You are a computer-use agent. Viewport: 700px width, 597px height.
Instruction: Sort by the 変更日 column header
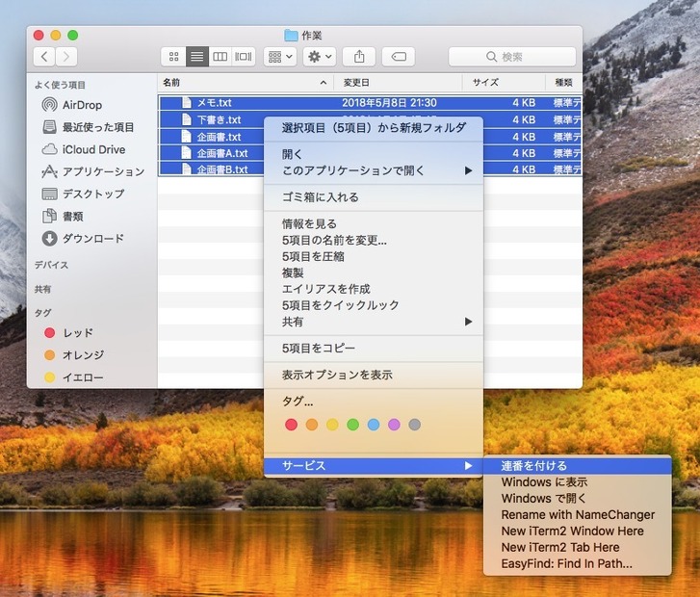pyautogui.click(x=398, y=83)
